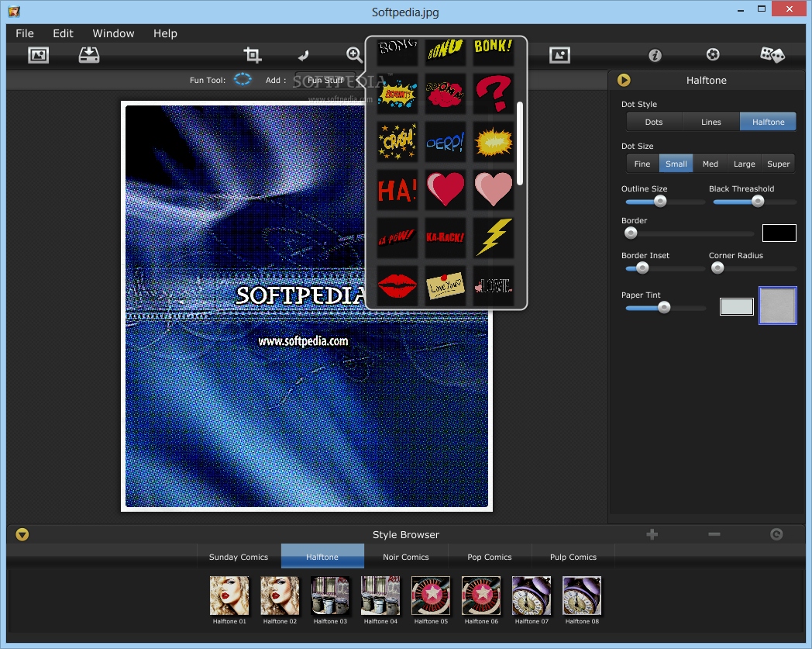This screenshot has width=812, height=649.
Task: Add the red BOOM cloud sticker
Action: [446, 94]
